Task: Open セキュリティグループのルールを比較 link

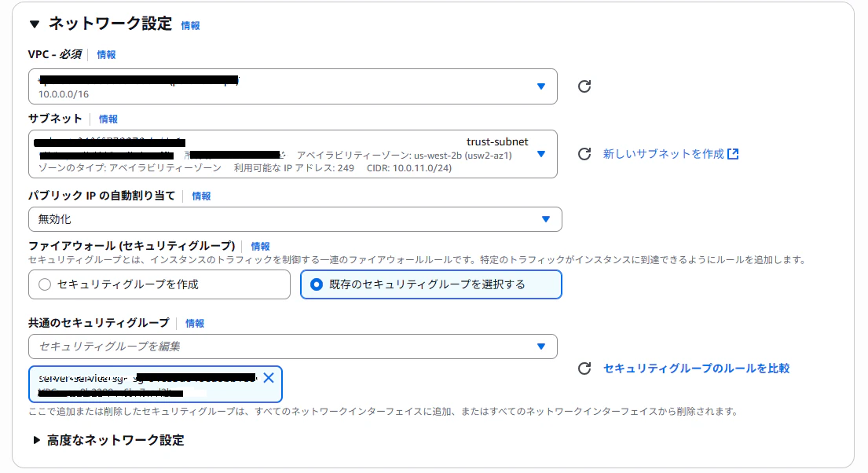Action: pyautogui.click(x=697, y=368)
